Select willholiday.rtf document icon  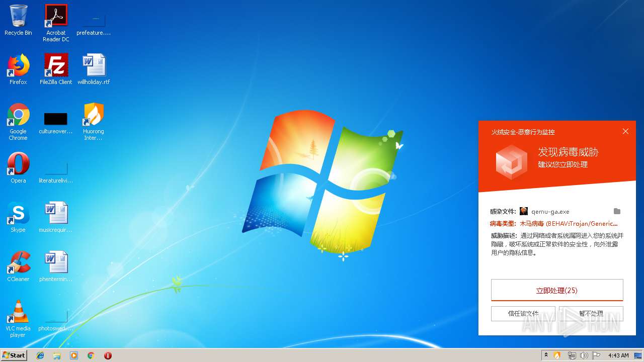(x=94, y=69)
